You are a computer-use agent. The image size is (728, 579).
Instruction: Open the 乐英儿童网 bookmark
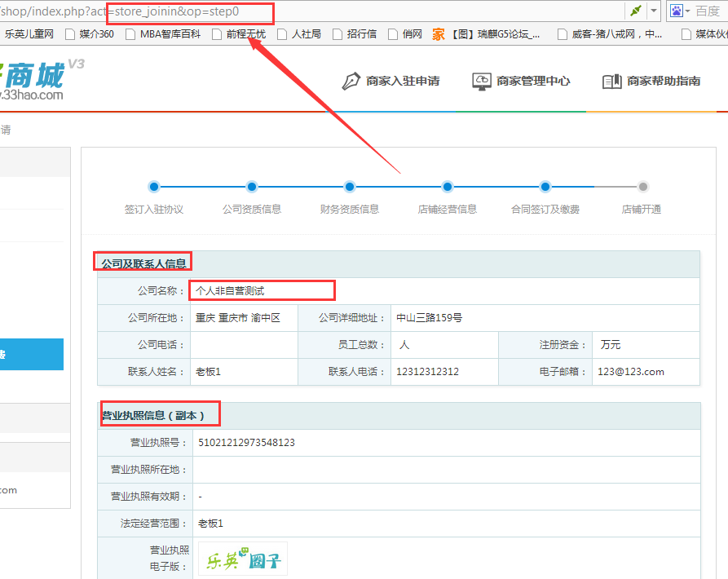click(x=28, y=34)
